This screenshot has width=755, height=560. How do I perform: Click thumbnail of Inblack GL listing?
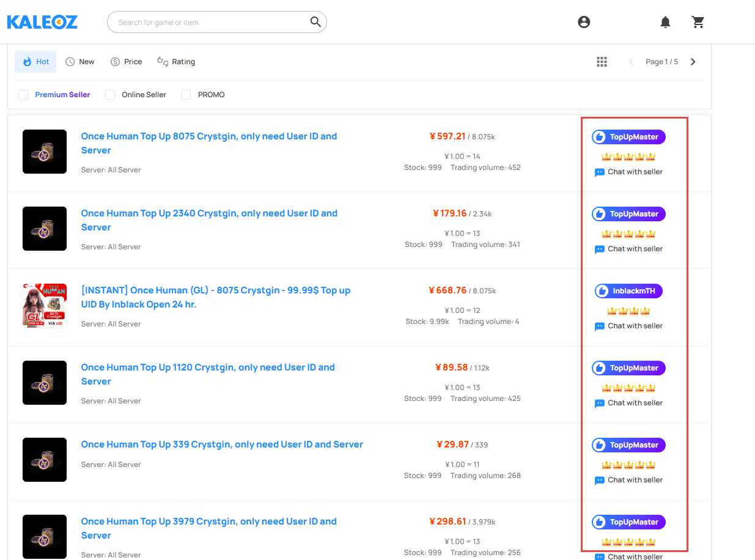click(x=45, y=306)
